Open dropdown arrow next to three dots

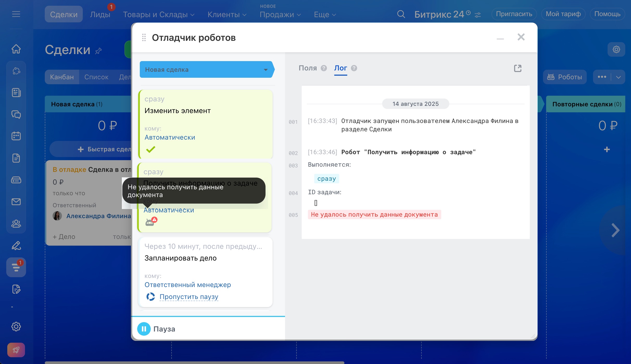pyautogui.click(x=619, y=77)
